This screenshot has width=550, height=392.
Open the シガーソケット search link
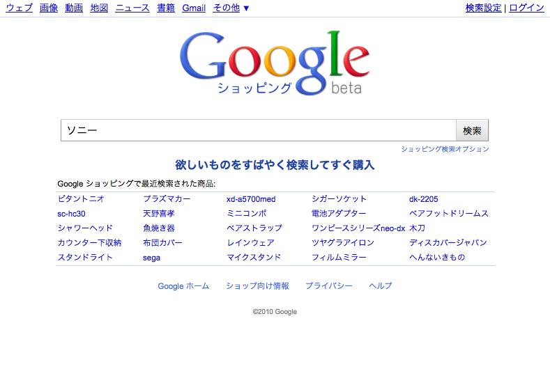[339, 199]
